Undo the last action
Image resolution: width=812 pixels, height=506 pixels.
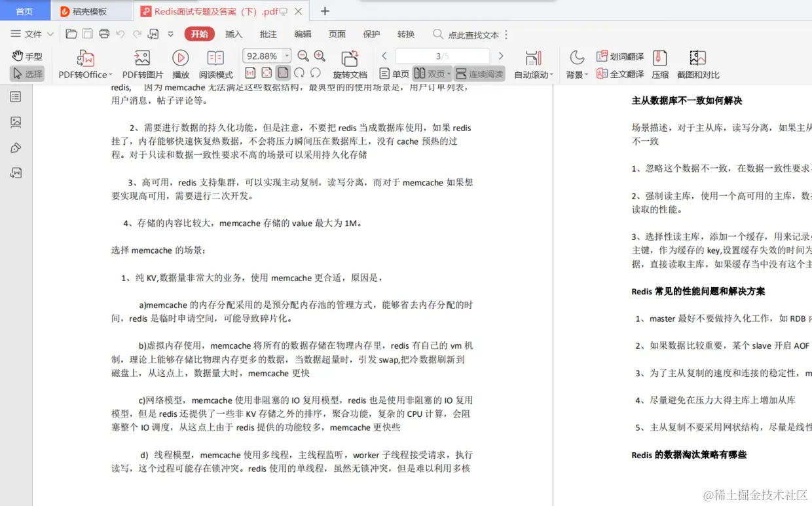120,34
